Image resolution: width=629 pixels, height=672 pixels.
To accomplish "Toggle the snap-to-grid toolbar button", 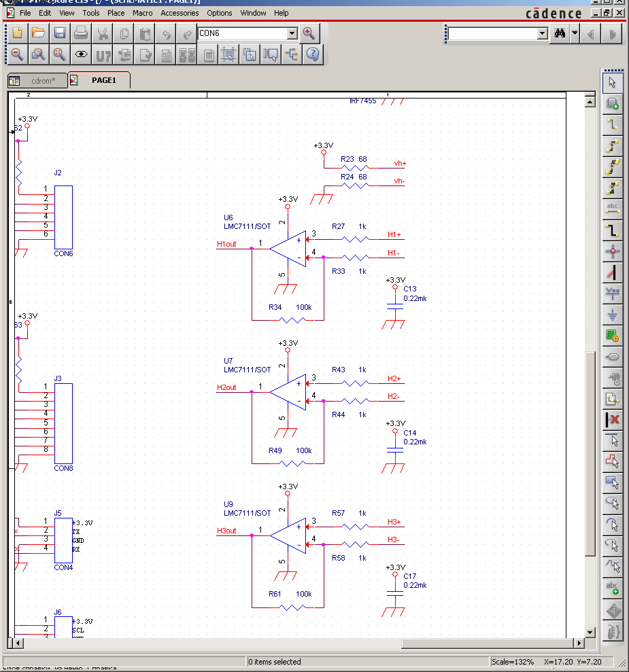I will (x=228, y=54).
